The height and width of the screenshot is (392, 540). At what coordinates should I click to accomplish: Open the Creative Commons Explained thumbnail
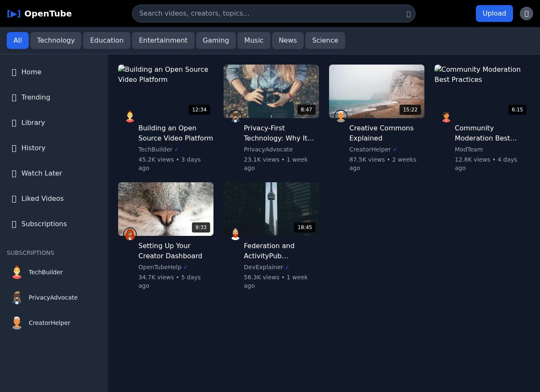(376, 91)
